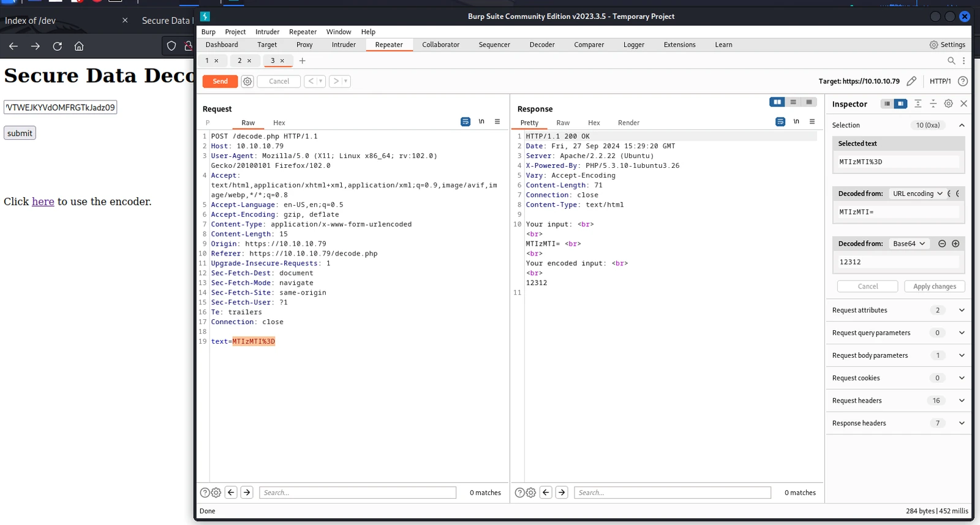Image resolution: width=980 pixels, height=525 pixels.
Task: Click Apply changes in Inspector
Action: tap(934, 286)
